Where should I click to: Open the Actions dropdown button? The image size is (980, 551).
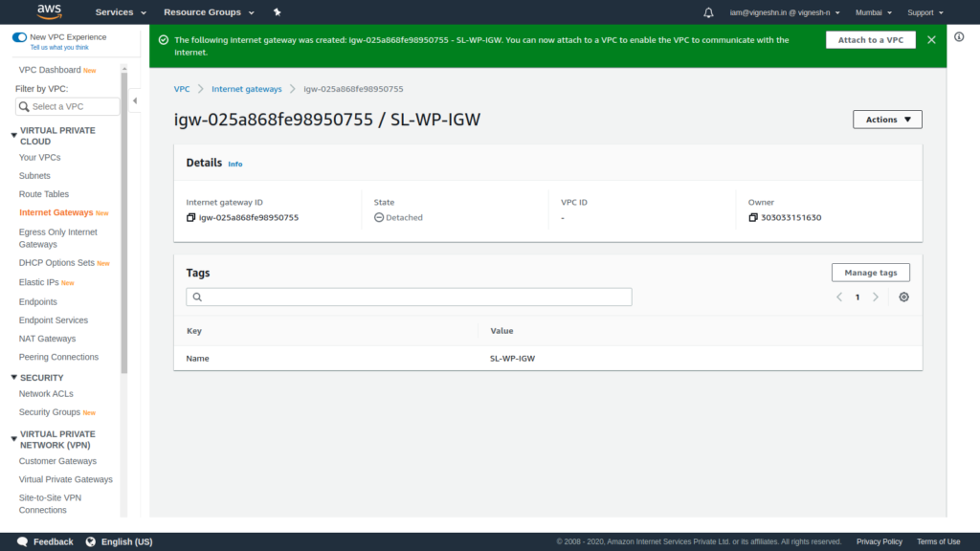click(887, 120)
